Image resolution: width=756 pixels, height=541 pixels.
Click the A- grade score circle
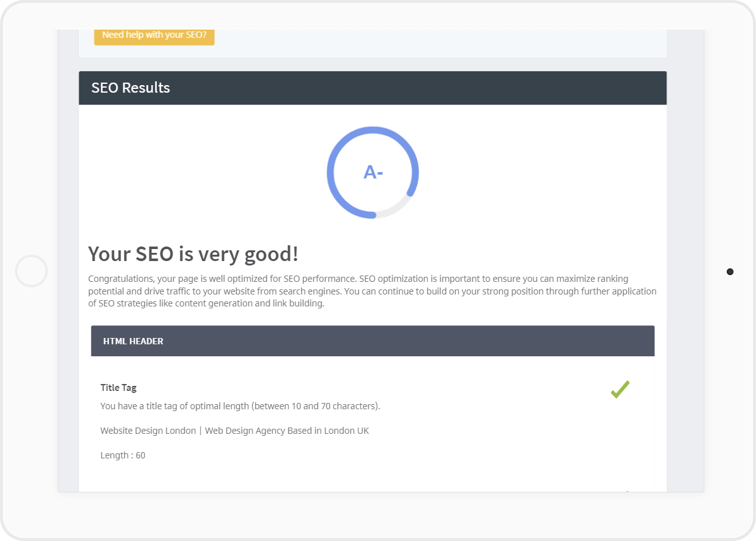pyautogui.click(x=373, y=172)
